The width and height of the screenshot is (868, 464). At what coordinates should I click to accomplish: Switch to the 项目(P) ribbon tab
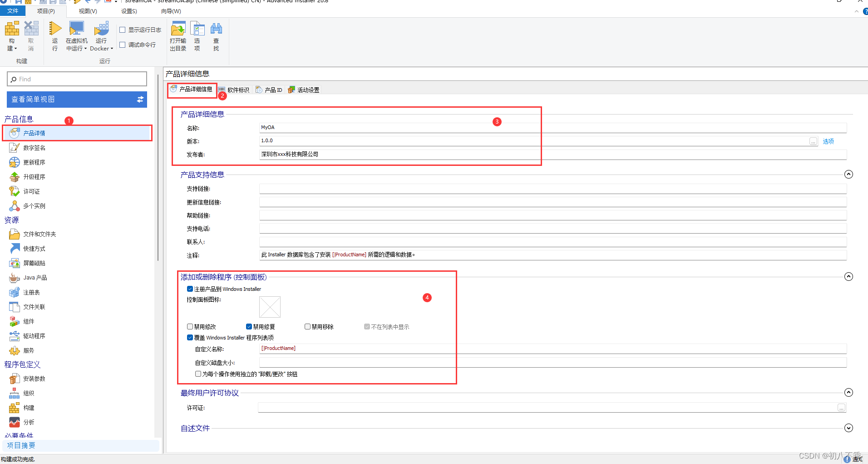(x=46, y=11)
